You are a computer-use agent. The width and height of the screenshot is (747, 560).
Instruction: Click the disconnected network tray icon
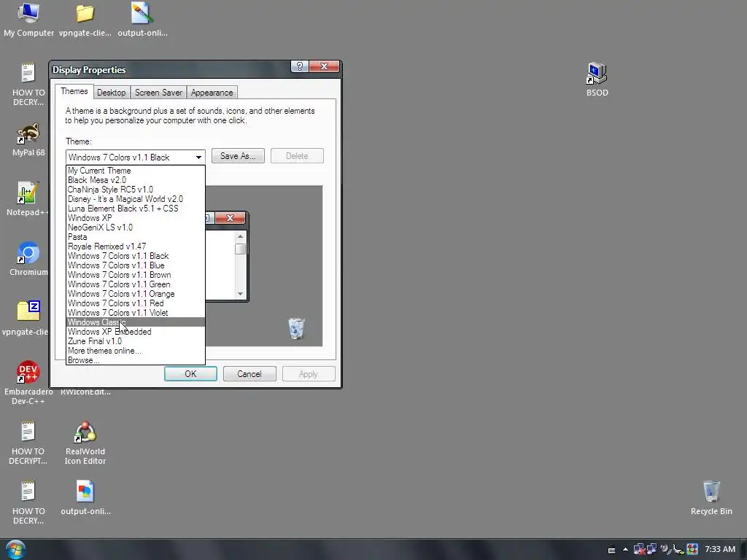pyautogui.click(x=639, y=550)
